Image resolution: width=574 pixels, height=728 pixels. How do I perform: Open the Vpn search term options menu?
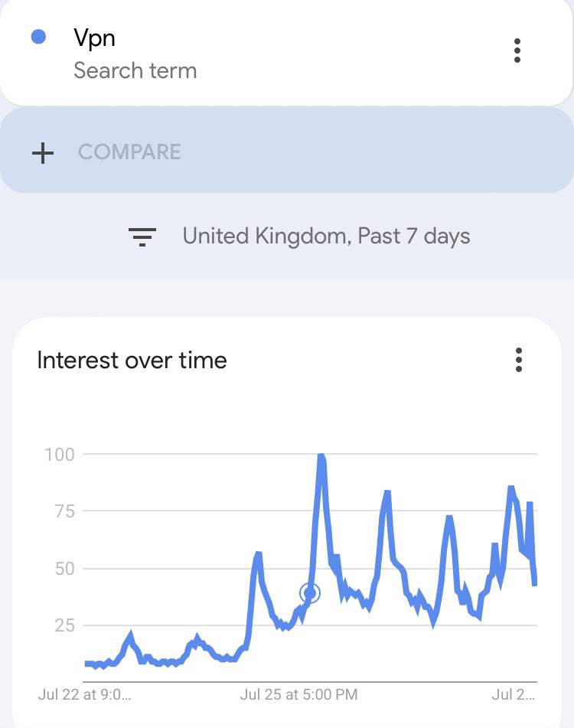(517, 51)
